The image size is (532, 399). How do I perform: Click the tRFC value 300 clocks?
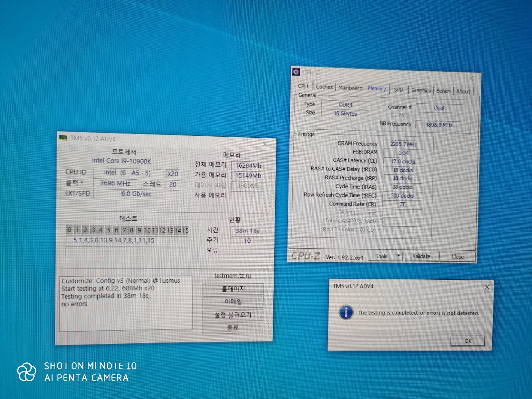[x=402, y=196]
